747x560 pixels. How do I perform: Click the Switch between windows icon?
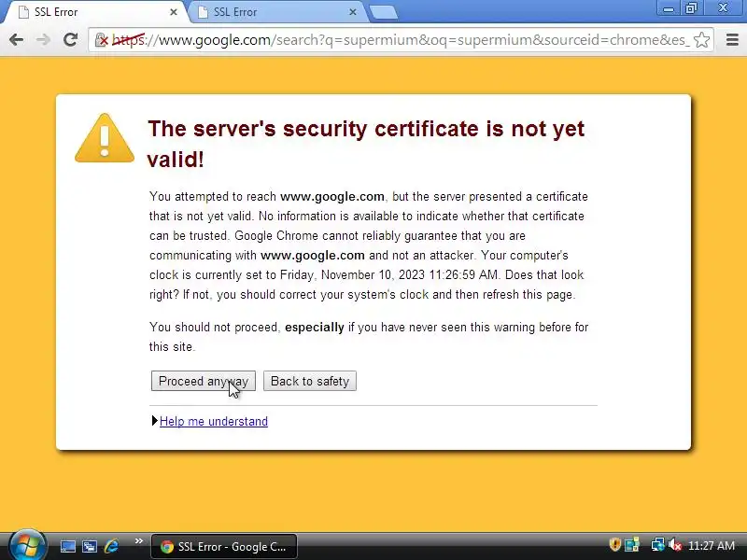click(89, 546)
